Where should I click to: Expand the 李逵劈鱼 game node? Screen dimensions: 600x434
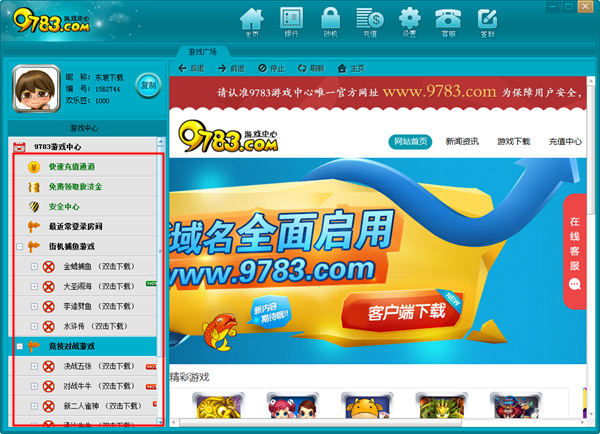[34, 306]
